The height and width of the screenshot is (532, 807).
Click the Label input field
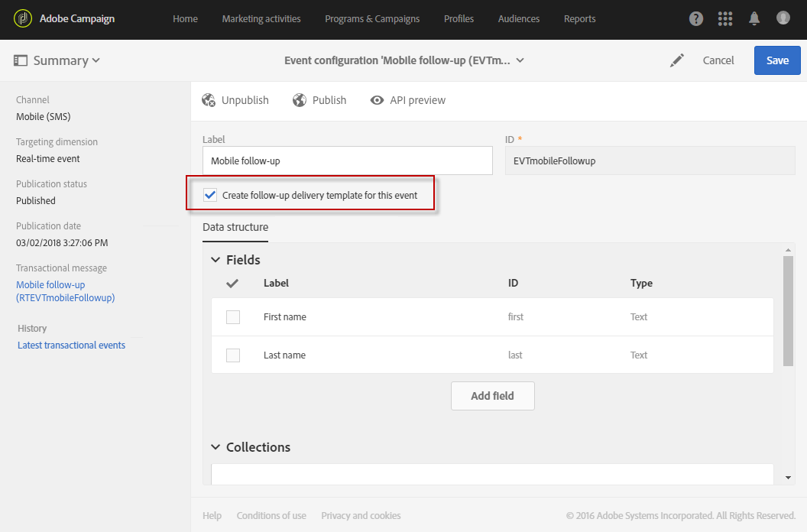pyautogui.click(x=347, y=161)
